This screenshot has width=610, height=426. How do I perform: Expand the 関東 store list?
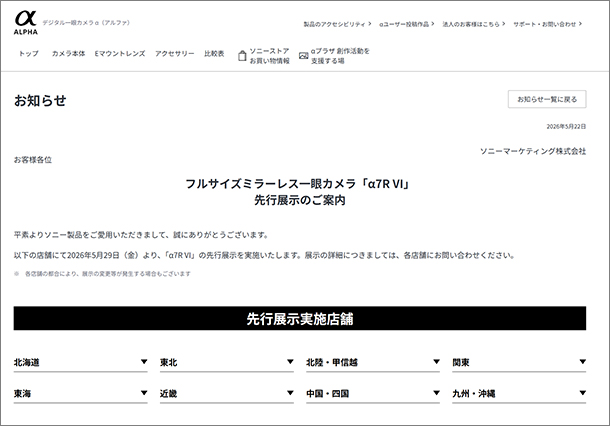click(519, 362)
